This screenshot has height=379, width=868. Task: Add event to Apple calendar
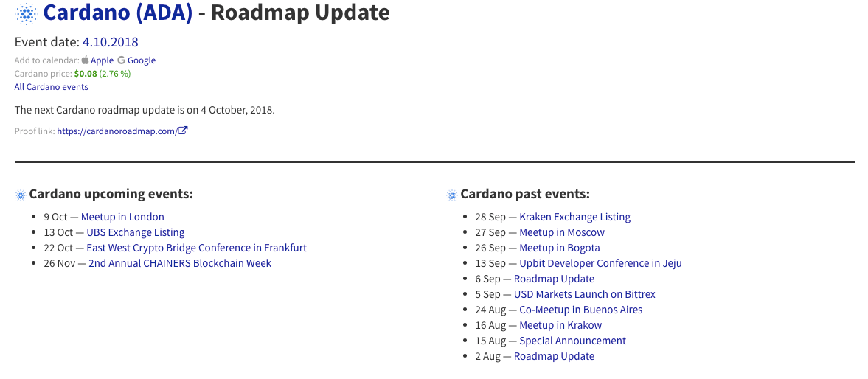coord(102,60)
